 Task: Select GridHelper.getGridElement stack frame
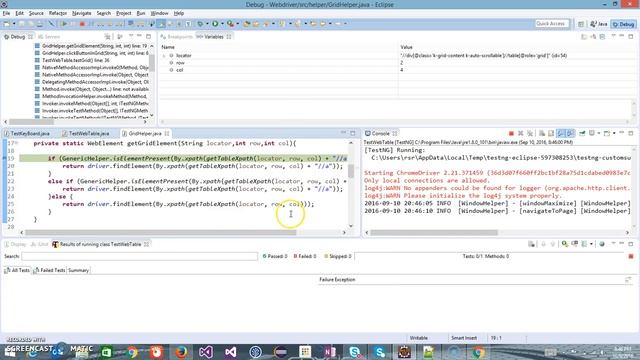click(95, 46)
